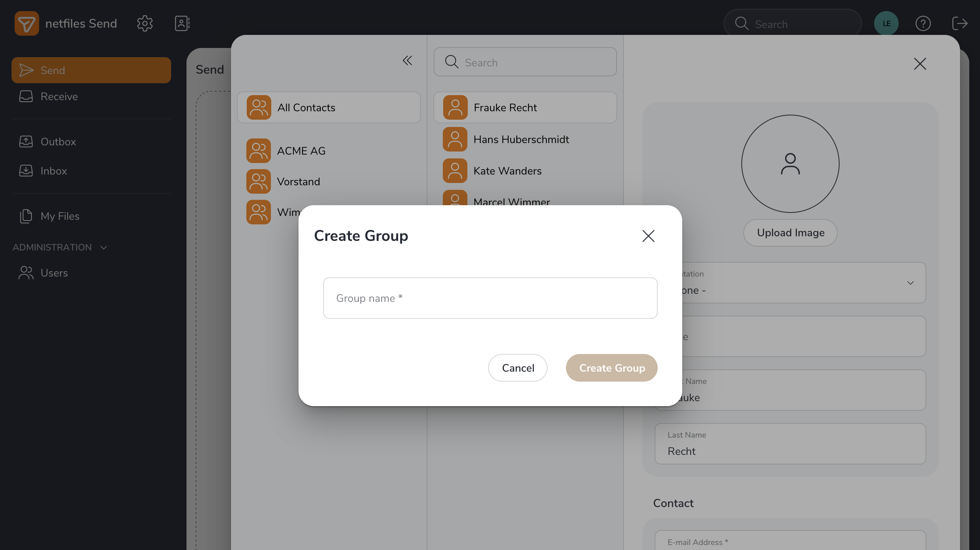Select contact Hans Huberschmidt

tap(521, 139)
